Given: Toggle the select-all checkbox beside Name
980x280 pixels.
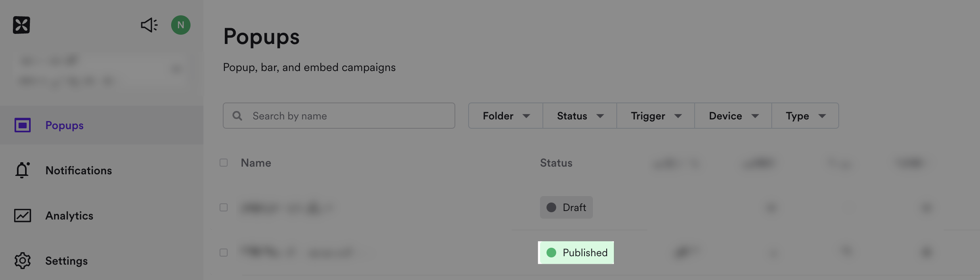Looking at the screenshot, I should click(x=224, y=163).
